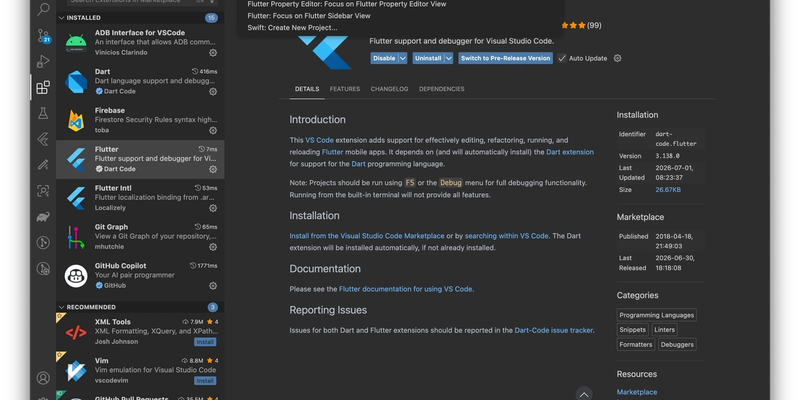800x400 pixels.
Task: Open the Dart-Code issue tracker link
Action: coord(554,330)
